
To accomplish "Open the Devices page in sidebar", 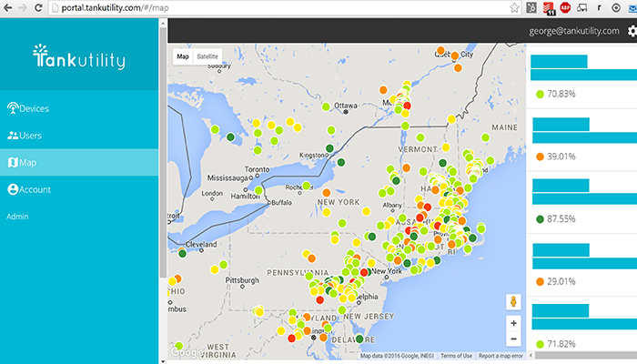I will click(34, 108).
